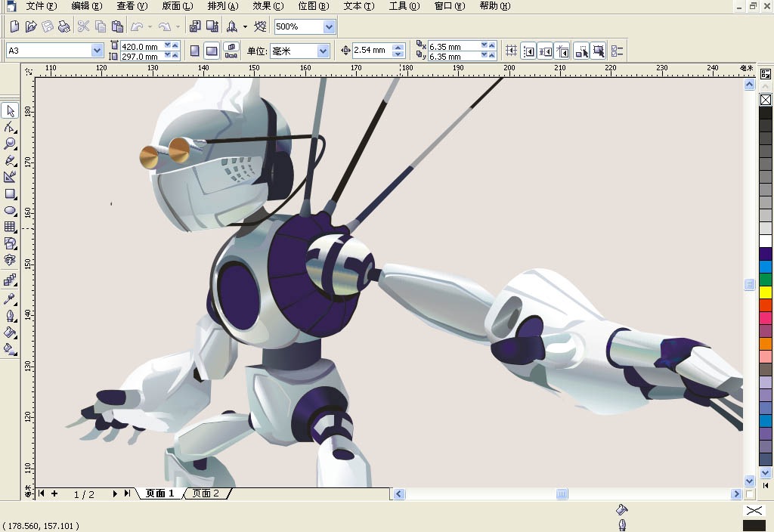The image size is (774, 532).
Task: Open the 单位 units dropdown
Action: (324, 51)
